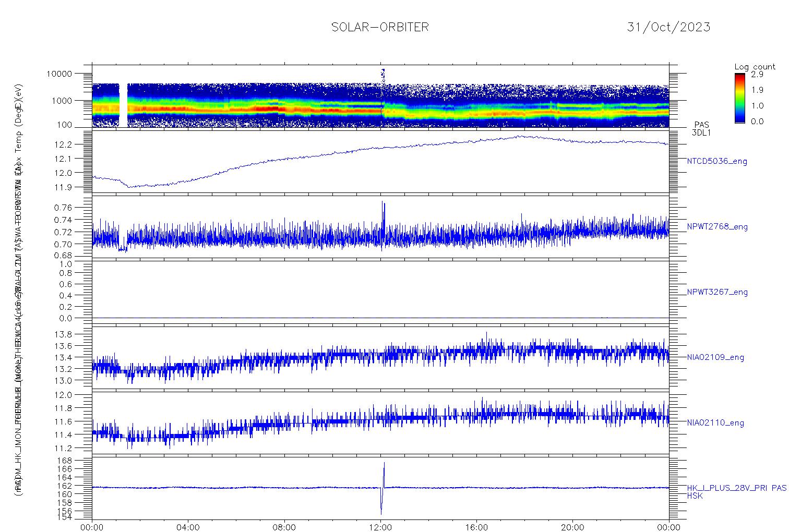Click the 12:00 spike in 28V current plot
Screen dimensions: 789x532
(382, 488)
